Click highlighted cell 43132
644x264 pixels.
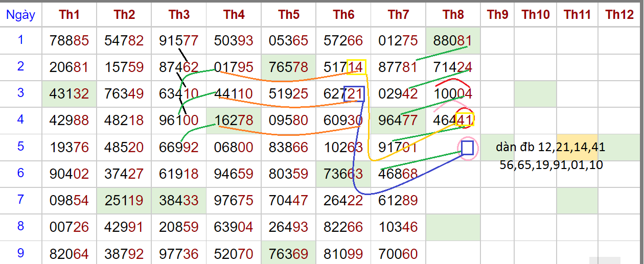[69, 94]
